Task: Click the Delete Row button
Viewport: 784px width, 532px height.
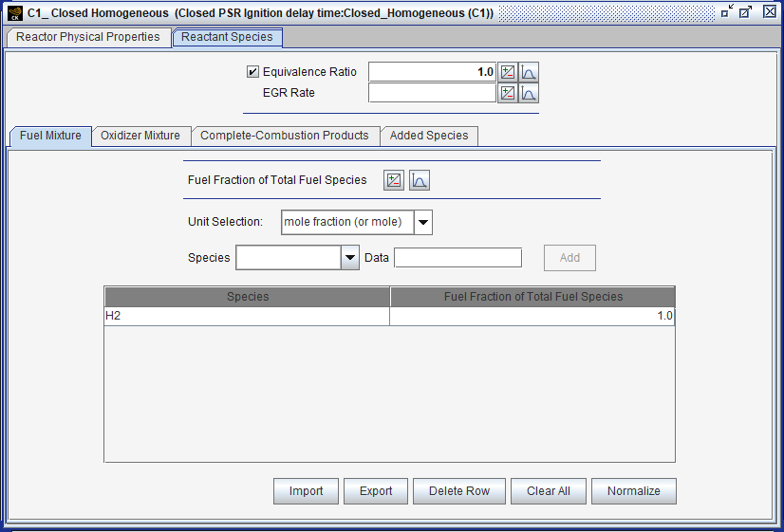Action: (459, 491)
